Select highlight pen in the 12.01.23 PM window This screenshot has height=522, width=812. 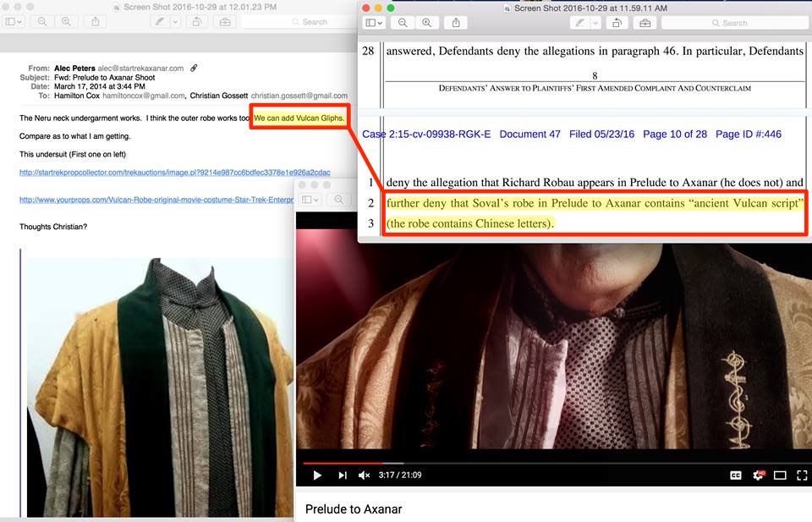160,22
